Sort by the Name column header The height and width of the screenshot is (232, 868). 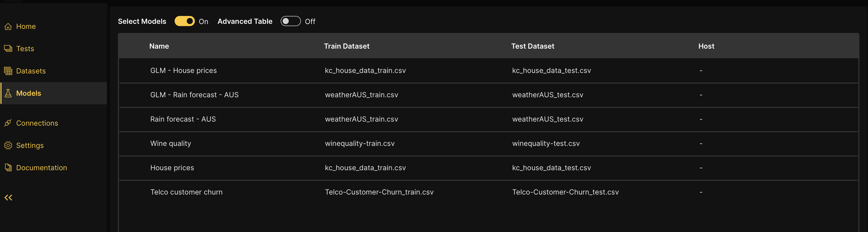pyautogui.click(x=159, y=46)
